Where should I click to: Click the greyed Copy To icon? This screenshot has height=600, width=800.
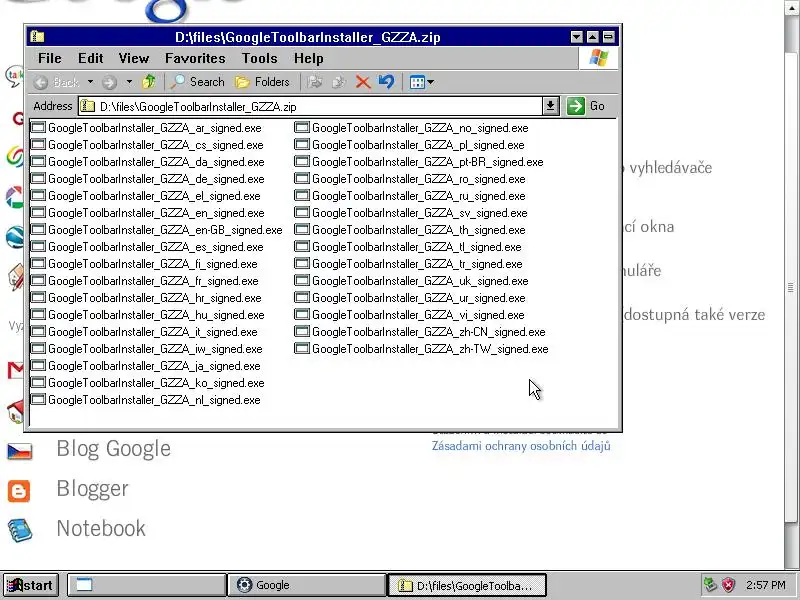coord(339,82)
